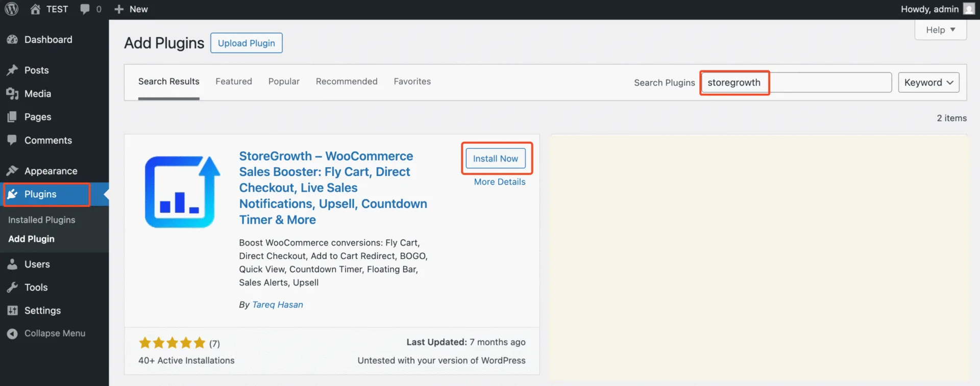Viewport: 980px width, 386px height.
Task: Open Dashboard menu label
Action: [x=48, y=40]
